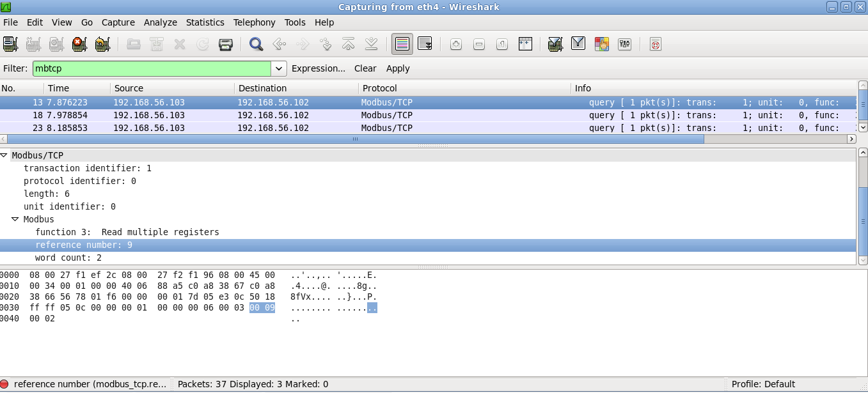Reset text to normal size
868x393 pixels.
[502, 44]
